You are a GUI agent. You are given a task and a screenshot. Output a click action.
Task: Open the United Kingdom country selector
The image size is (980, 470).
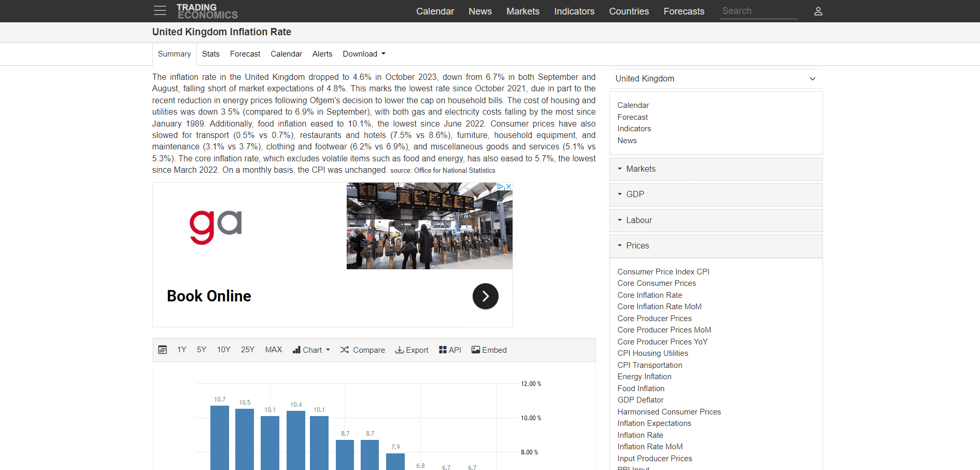[715, 79]
